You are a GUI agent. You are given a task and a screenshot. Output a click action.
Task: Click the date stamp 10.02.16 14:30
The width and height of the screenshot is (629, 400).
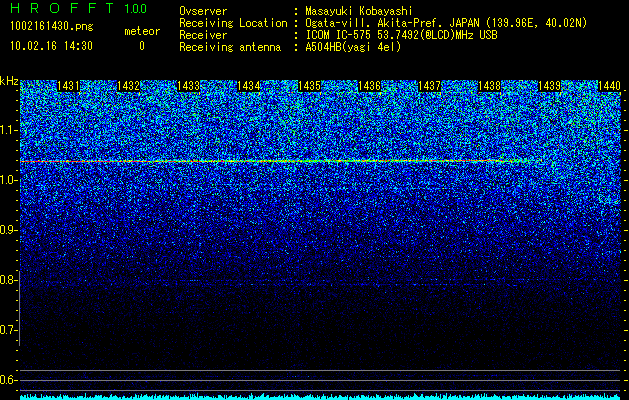pyautogui.click(x=51, y=46)
